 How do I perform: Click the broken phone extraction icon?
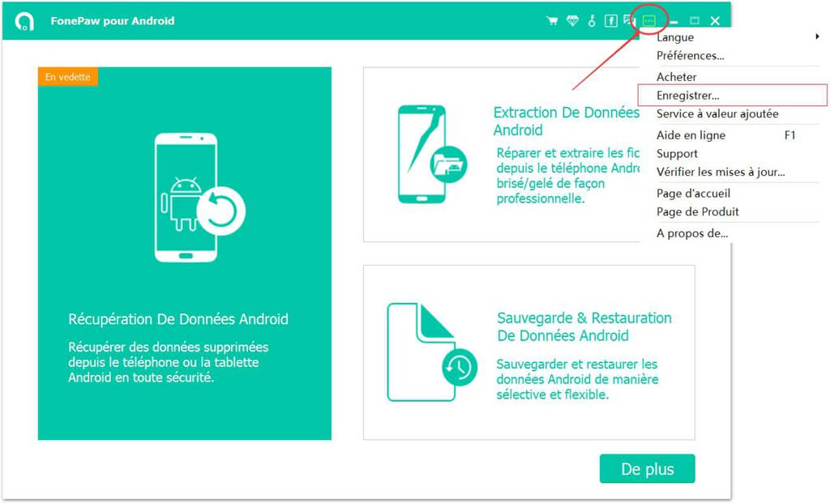[x=431, y=154]
